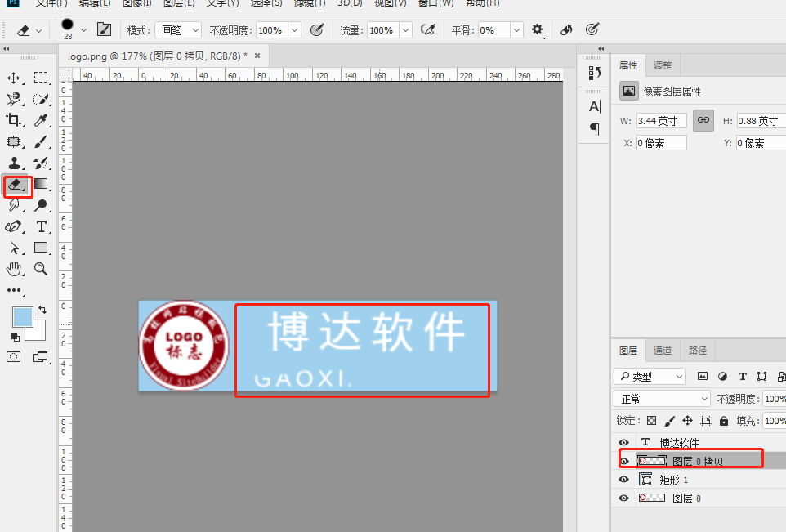
Task: Select the Quick Selection tool
Action: [41, 99]
